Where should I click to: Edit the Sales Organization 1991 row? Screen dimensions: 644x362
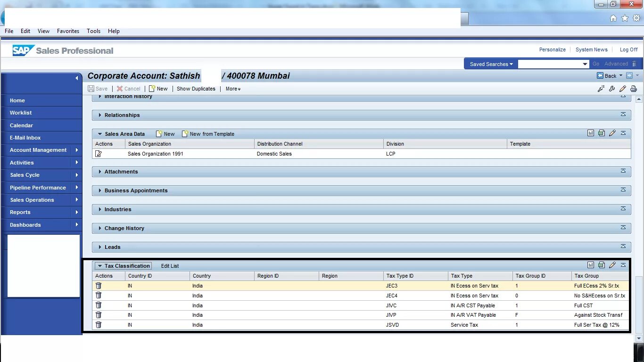pos(99,154)
